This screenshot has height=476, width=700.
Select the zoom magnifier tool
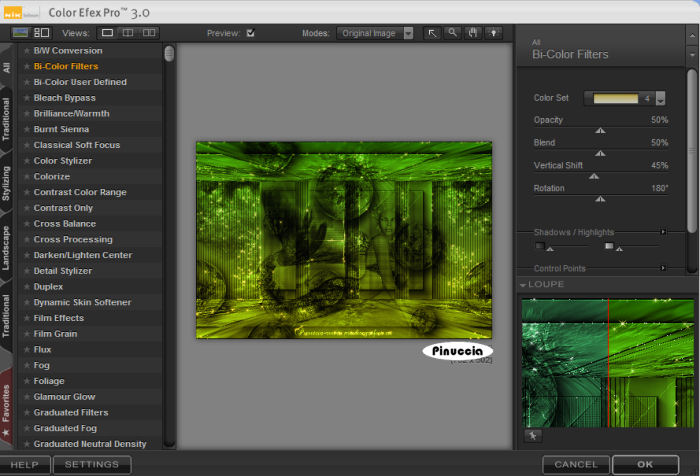[x=452, y=33]
